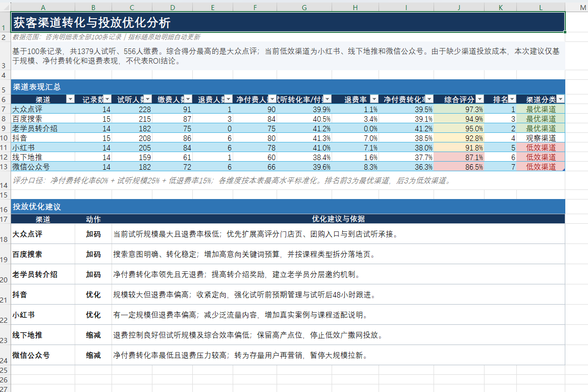Click the 97.3% composite score cell

[x=459, y=109]
